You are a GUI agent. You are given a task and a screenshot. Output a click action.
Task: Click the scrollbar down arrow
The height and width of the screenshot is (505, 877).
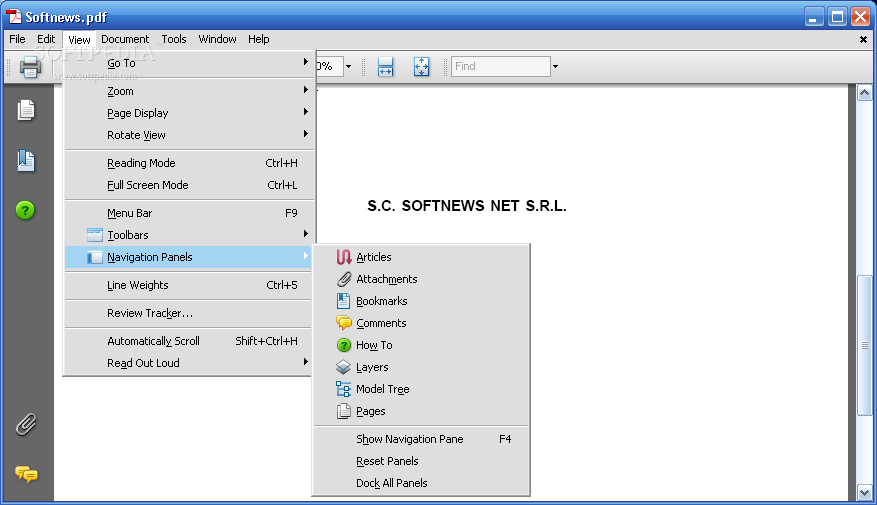coord(864,493)
